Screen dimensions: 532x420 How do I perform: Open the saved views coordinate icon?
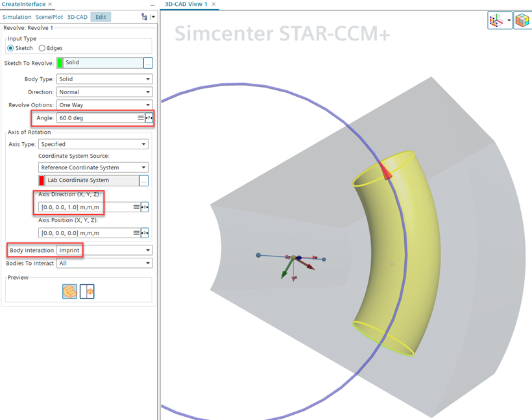497,21
